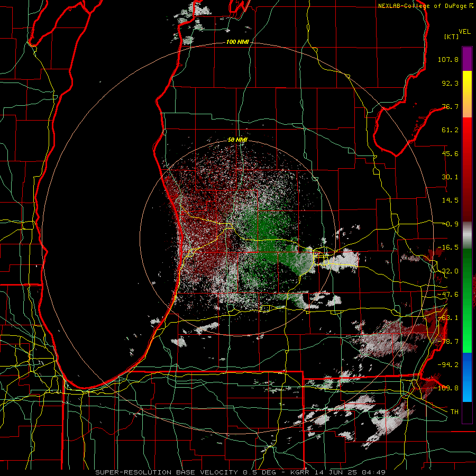Select the 76.7 legend value
Viewport: 476px width, 476px height.
450,106
